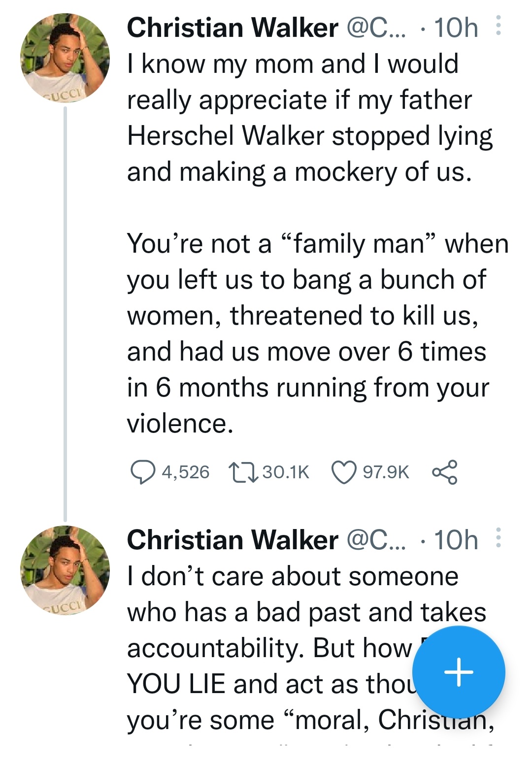Open the three-dot menu on second tweet
The width and height of the screenshot is (532, 763).
point(498,538)
